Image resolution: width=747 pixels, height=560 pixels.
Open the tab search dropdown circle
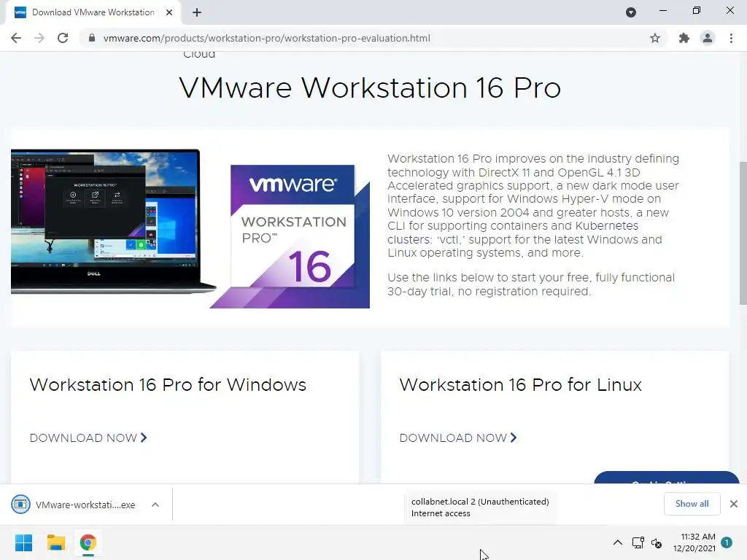[631, 12]
